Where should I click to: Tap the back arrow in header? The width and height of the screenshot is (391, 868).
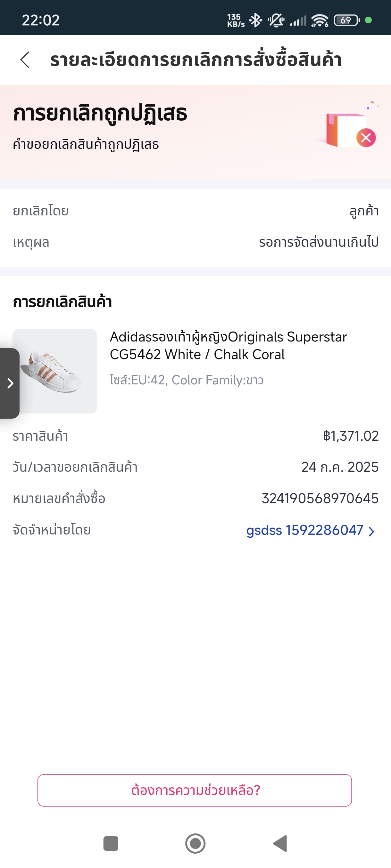pyautogui.click(x=25, y=60)
